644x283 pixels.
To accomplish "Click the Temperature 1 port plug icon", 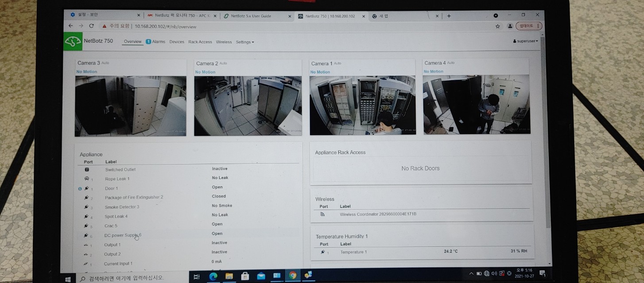I will point(323,252).
